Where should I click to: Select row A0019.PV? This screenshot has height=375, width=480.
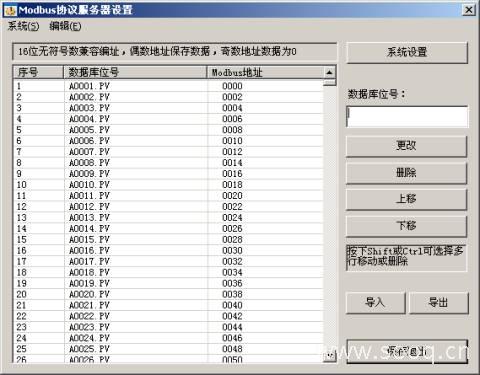click(x=168, y=284)
